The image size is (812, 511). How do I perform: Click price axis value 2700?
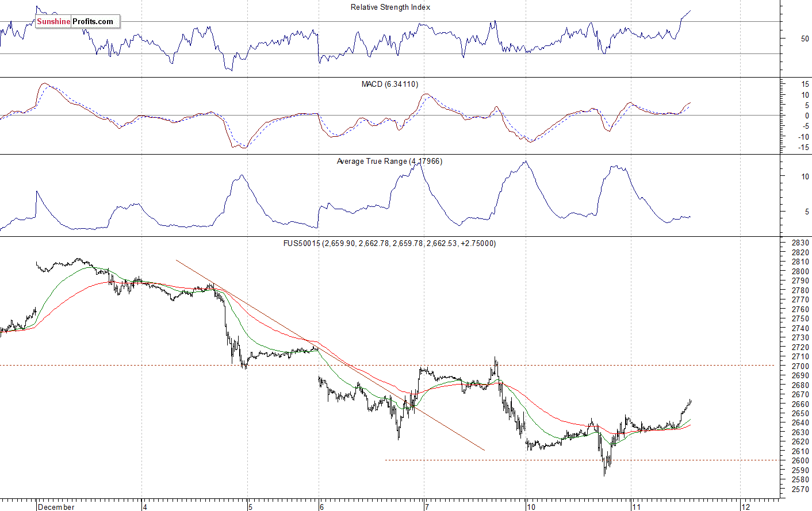pos(800,366)
